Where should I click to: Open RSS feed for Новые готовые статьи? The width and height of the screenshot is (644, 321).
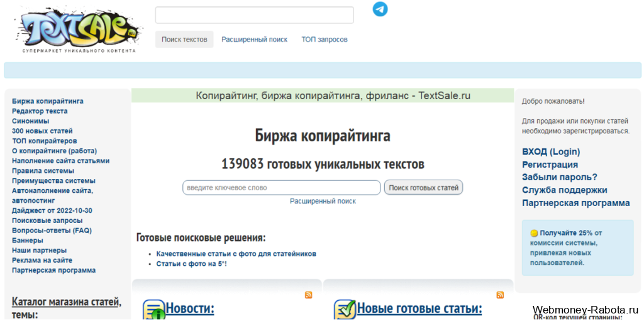pyautogui.click(x=500, y=295)
